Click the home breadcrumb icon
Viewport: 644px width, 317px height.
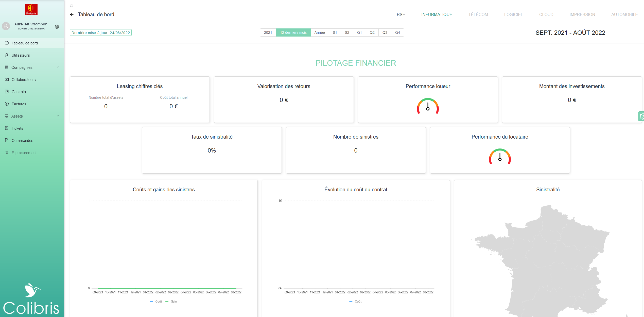[72, 6]
